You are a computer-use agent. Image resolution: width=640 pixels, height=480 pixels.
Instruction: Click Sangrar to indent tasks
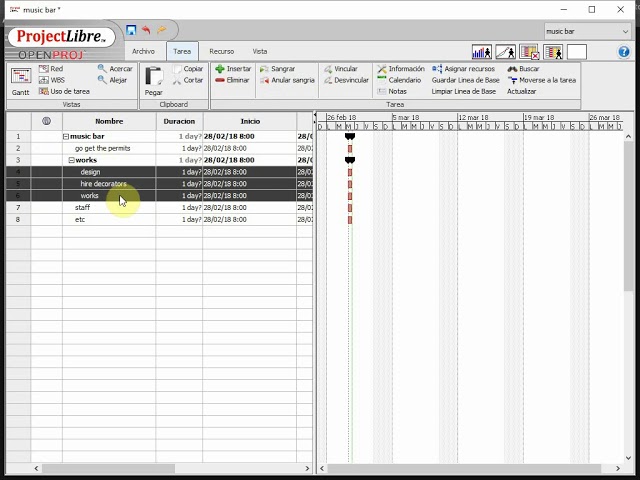point(278,69)
